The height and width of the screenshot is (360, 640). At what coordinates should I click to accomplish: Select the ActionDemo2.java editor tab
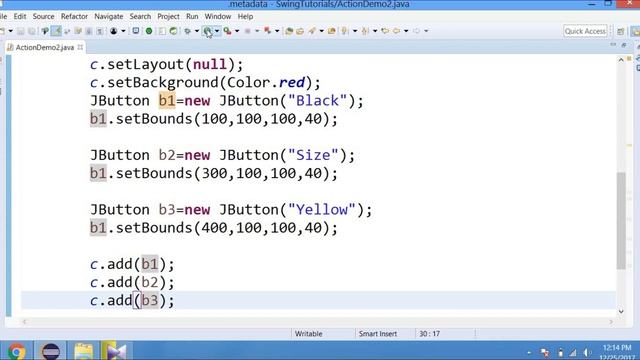[x=45, y=47]
